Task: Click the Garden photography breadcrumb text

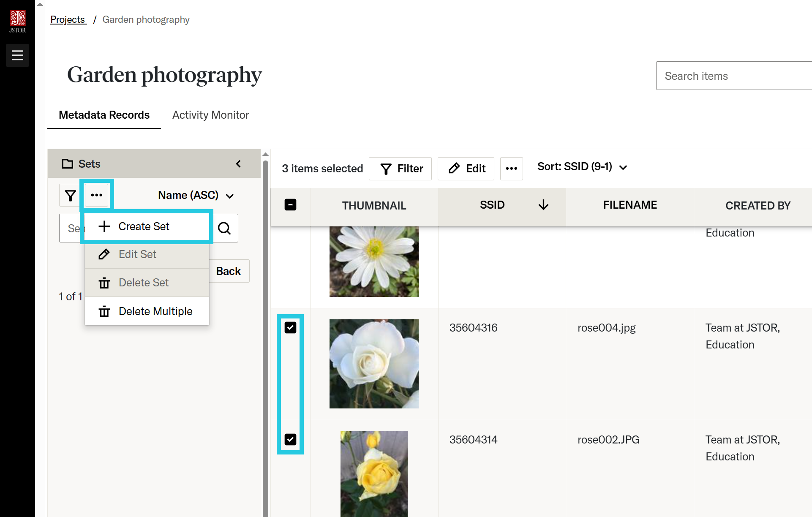Action: [x=146, y=19]
